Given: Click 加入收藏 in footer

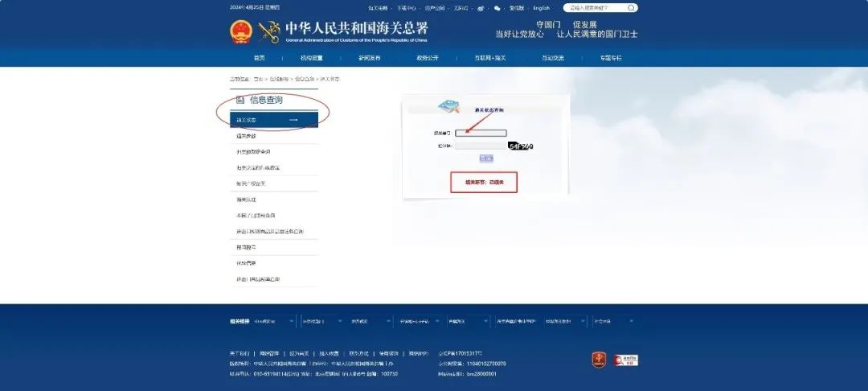Looking at the screenshot, I should pyautogui.click(x=329, y=353).
